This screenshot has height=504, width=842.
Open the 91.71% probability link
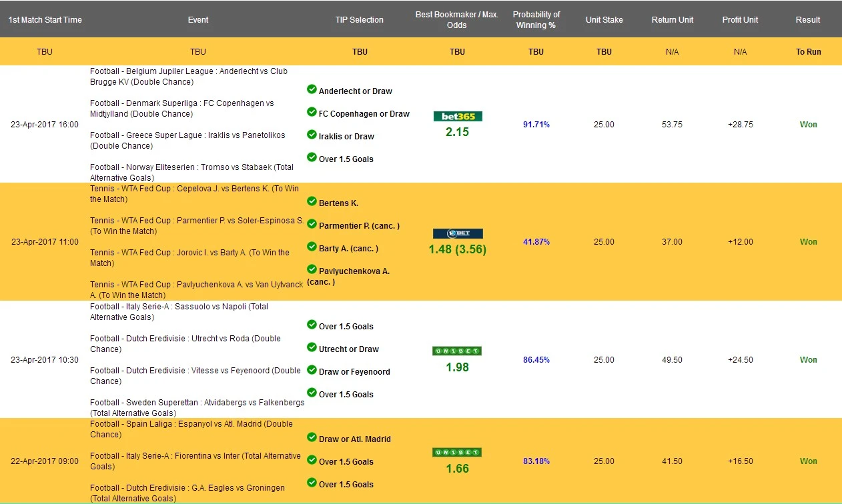click(536, 125)
